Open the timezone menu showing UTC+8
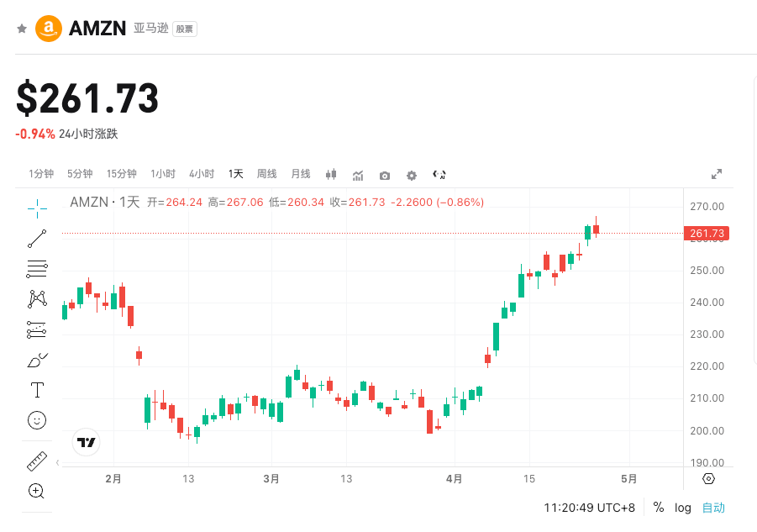This screenshot has width=757, height=532. pos(589,508)
